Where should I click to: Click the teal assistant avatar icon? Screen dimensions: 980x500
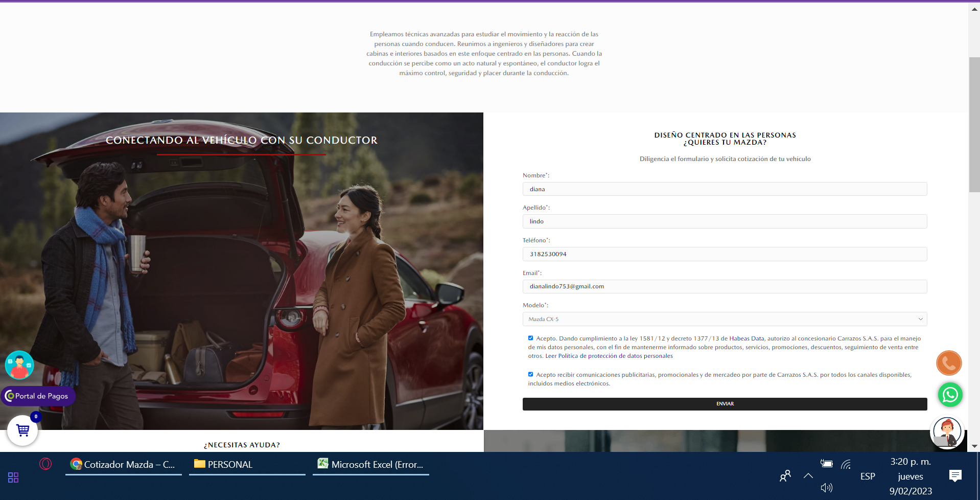(x=19, y=365)
